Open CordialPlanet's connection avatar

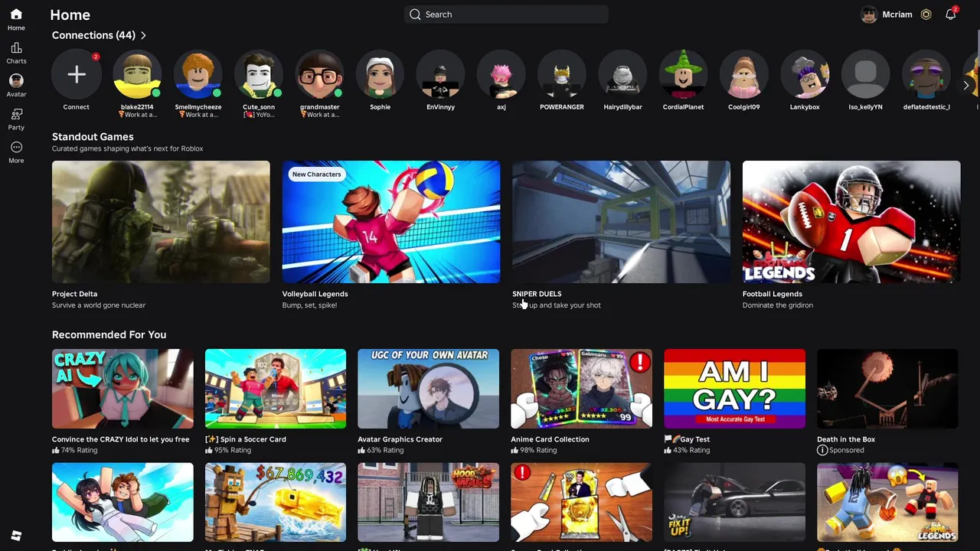point(683,74)
